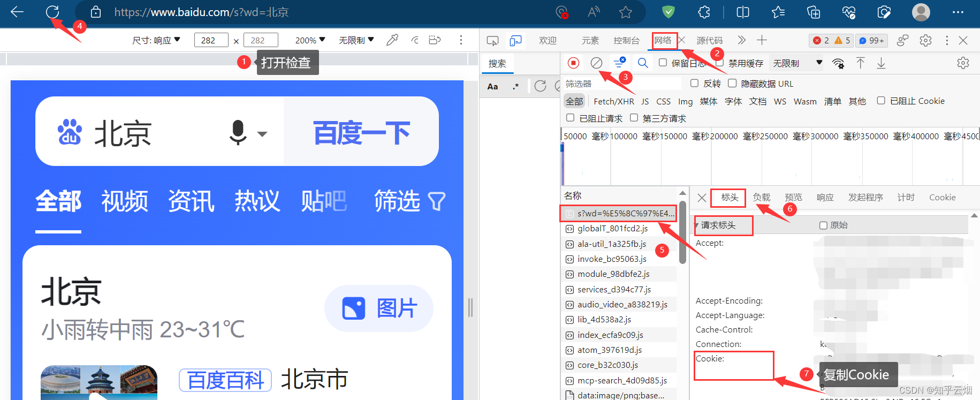Enable 禁用缓存 checkbox
Screen dimensions: 980x400
720,63
